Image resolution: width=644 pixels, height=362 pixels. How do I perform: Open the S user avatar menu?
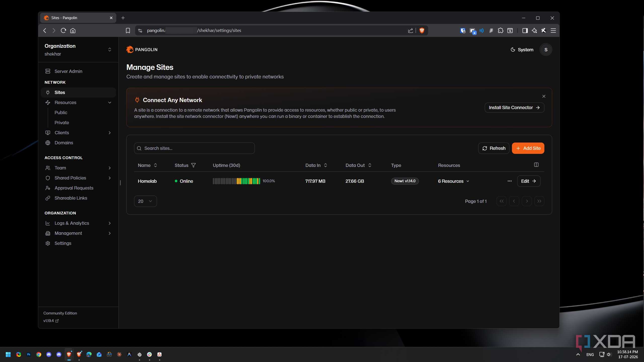tap(546, 50)
